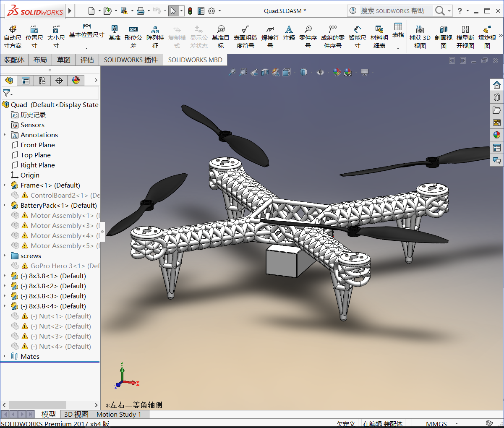Switch to the SOLIDWORKS MBD tab

[x=195, y=60]
